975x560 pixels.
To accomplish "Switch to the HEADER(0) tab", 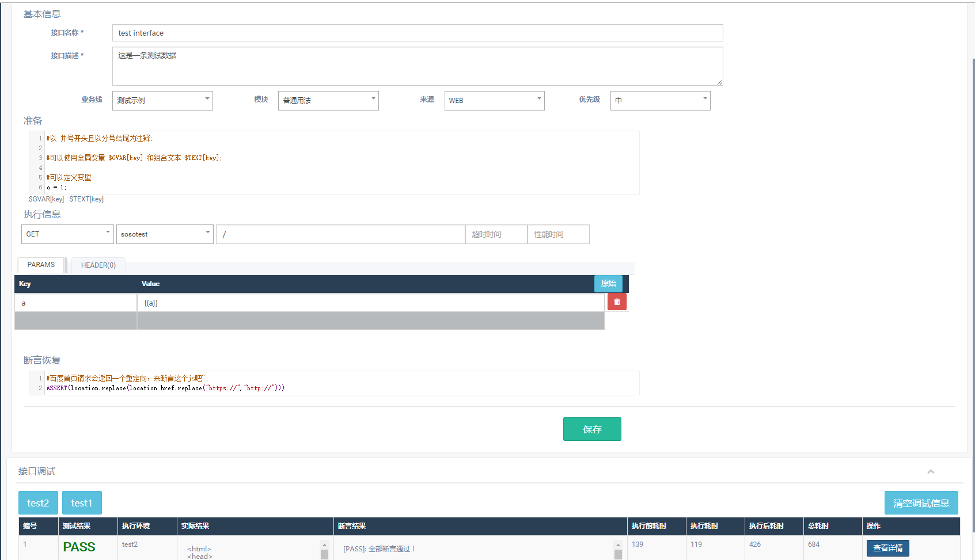I will click(98, 265).
